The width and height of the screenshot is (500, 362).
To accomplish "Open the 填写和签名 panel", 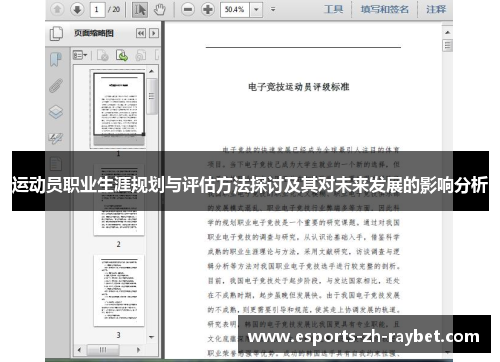I will (x=384, y=9).
